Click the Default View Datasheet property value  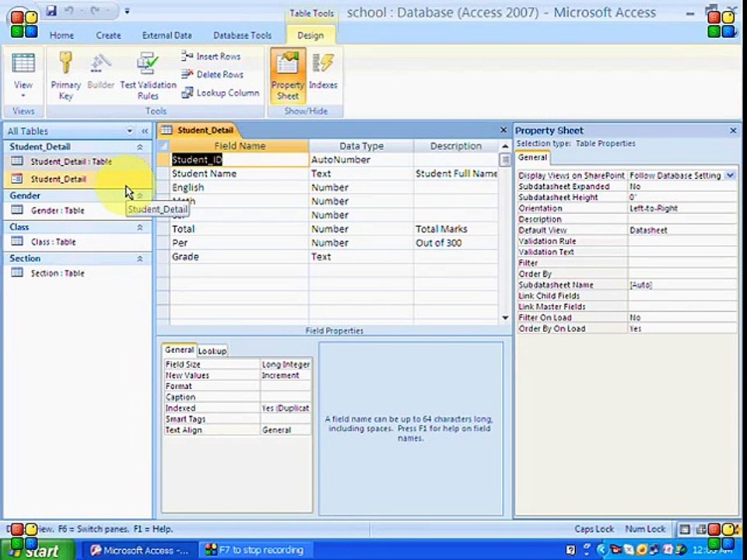[x=682, y=230]
